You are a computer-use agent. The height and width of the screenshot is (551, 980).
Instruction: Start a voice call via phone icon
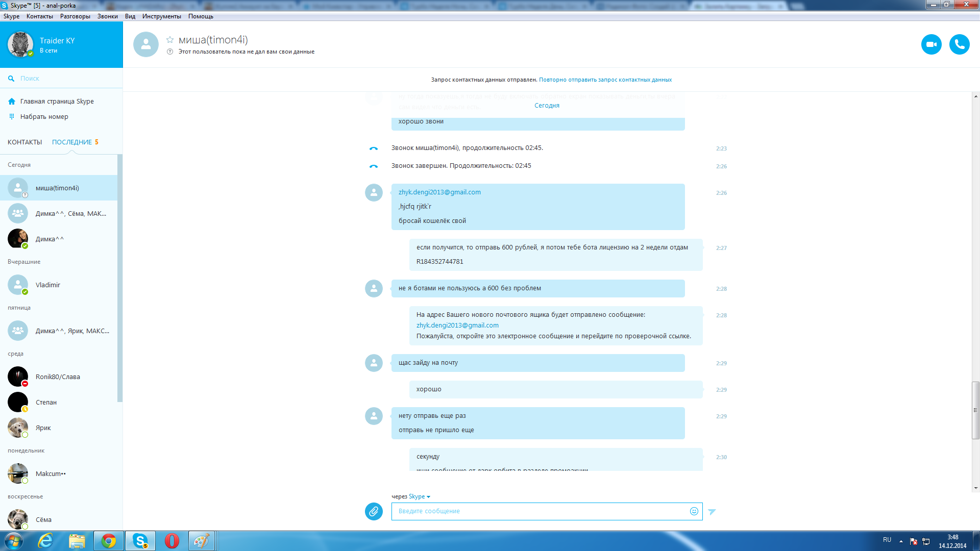click(959, 44)
